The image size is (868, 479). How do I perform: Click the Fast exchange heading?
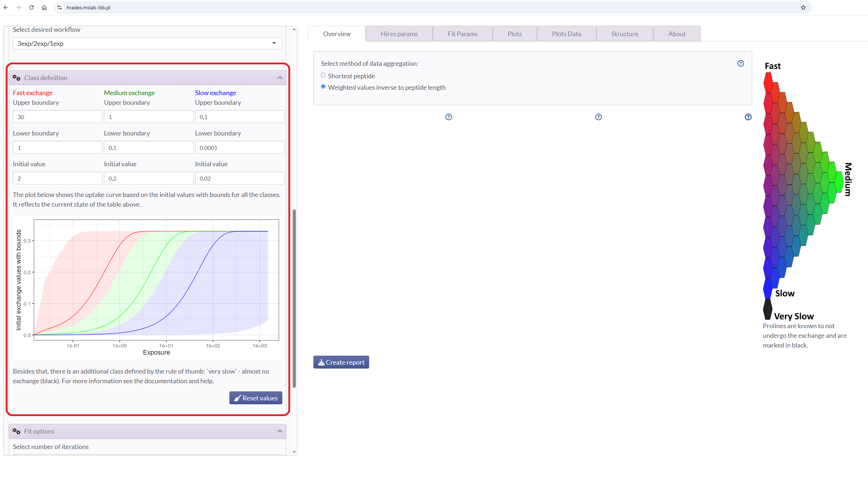coord(33,93)
